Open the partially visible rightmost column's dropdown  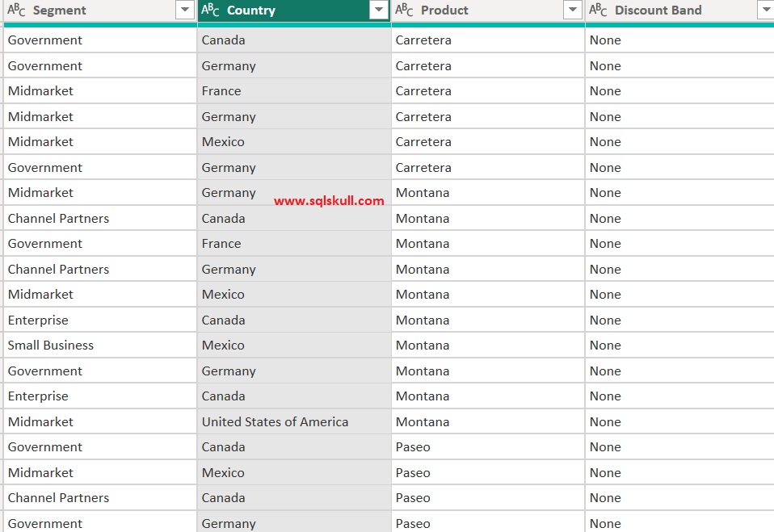tap(765, 10)
